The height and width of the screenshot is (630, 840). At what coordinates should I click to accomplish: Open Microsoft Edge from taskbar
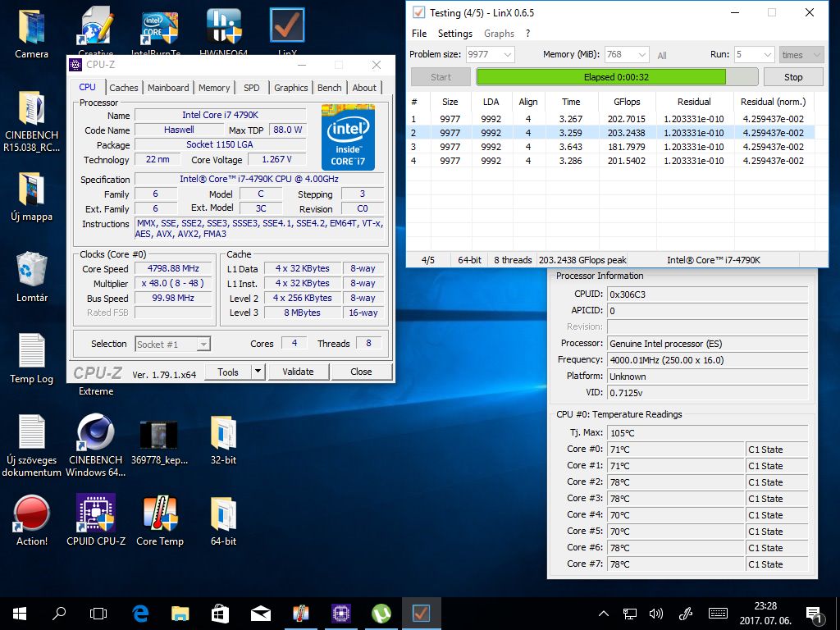click(x=140, y=614)
